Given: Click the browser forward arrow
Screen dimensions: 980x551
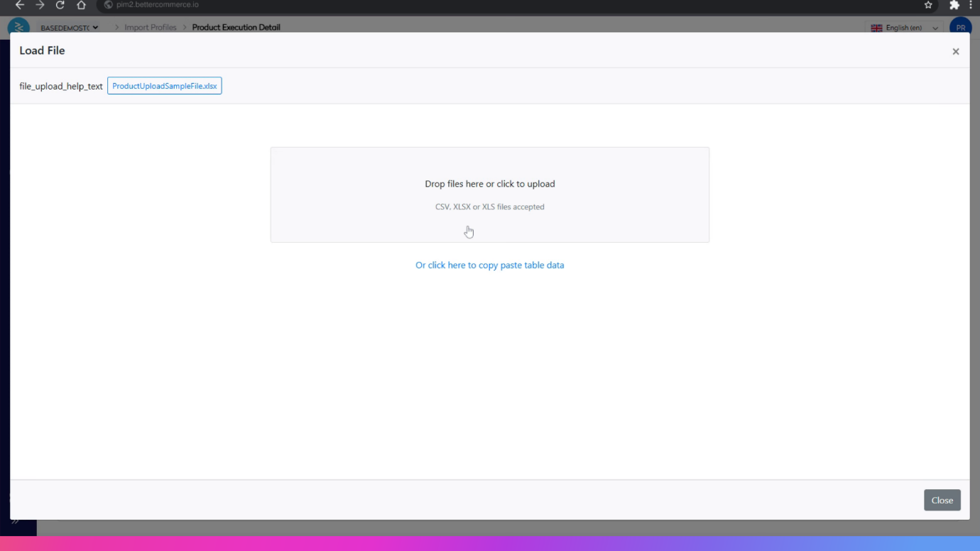Looking at the screenshot, I should 40,5.
